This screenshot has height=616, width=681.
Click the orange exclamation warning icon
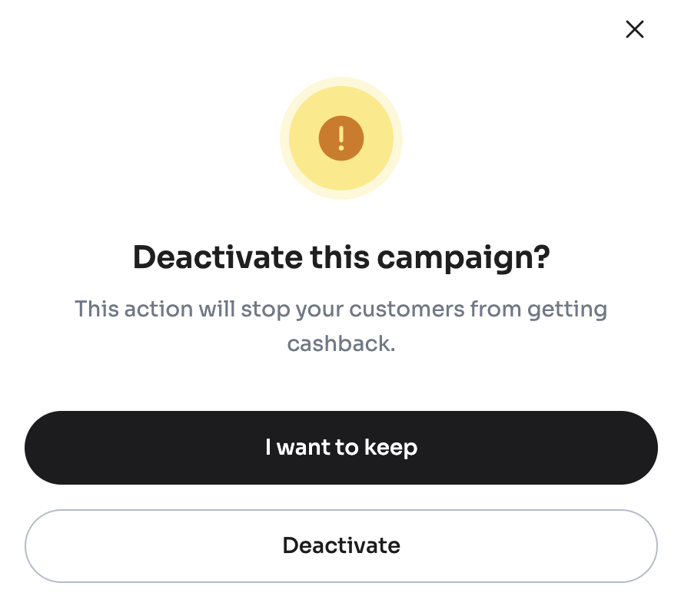click(340, 138)
